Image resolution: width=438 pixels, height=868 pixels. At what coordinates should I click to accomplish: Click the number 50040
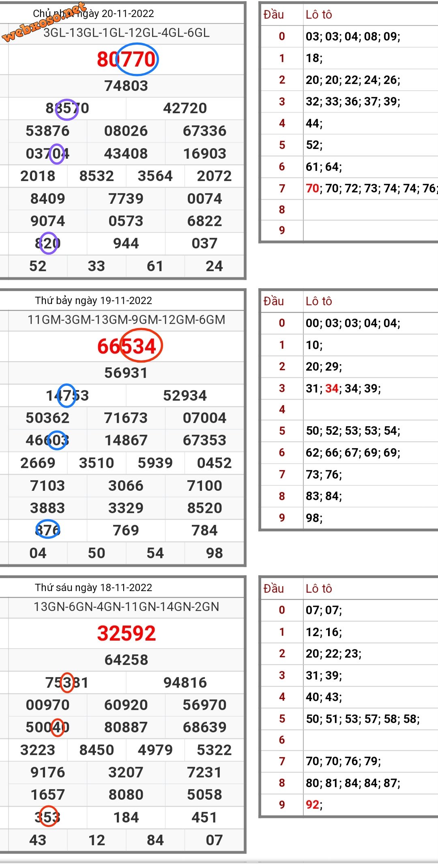click(48, 727)
